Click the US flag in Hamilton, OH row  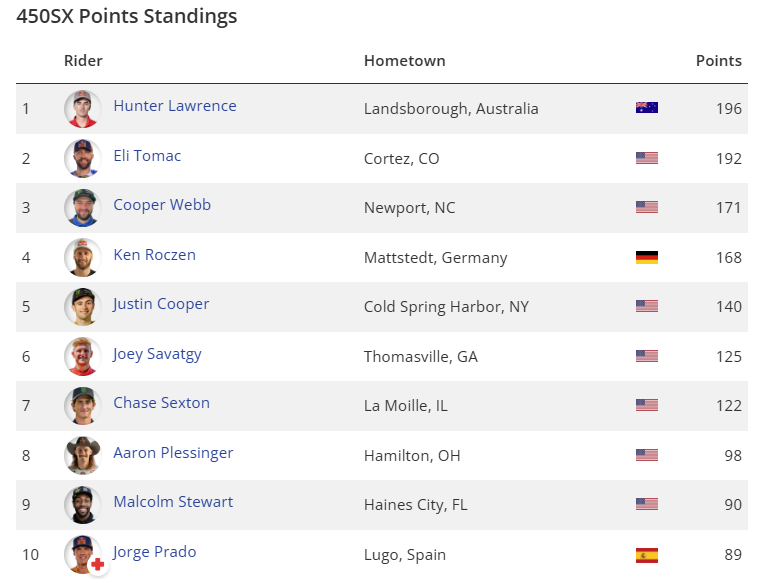[x=646, y=455]
